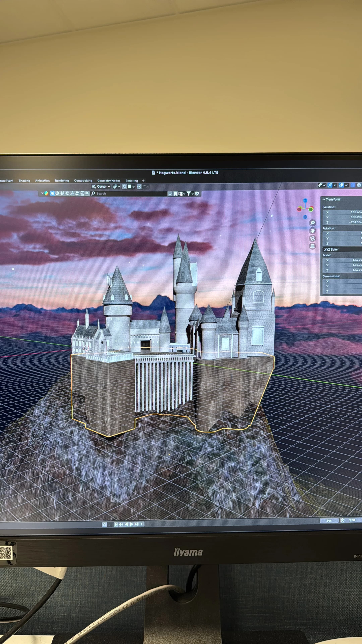Open the transform orientation link dropdown
The image size is (362, 644).
click(116, 186)
